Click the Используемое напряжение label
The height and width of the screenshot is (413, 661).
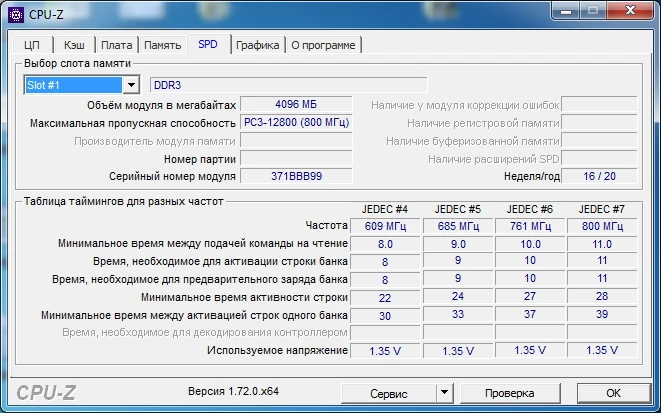277,350
